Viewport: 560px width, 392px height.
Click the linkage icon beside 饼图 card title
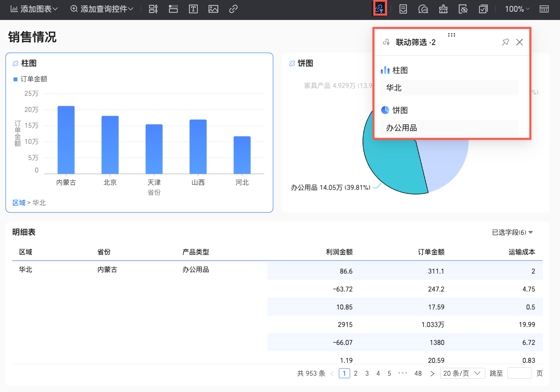pos(292,63)
